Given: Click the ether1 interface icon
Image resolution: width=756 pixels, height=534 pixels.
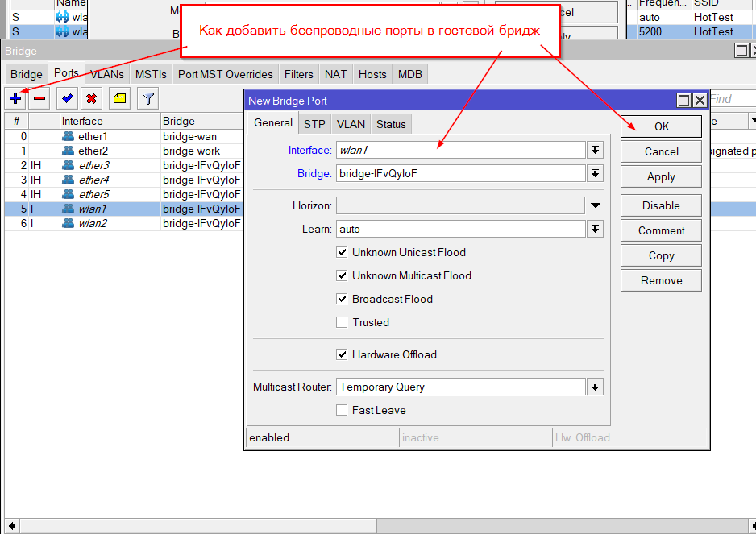Looking at the screenshot, I should point(69,136).
